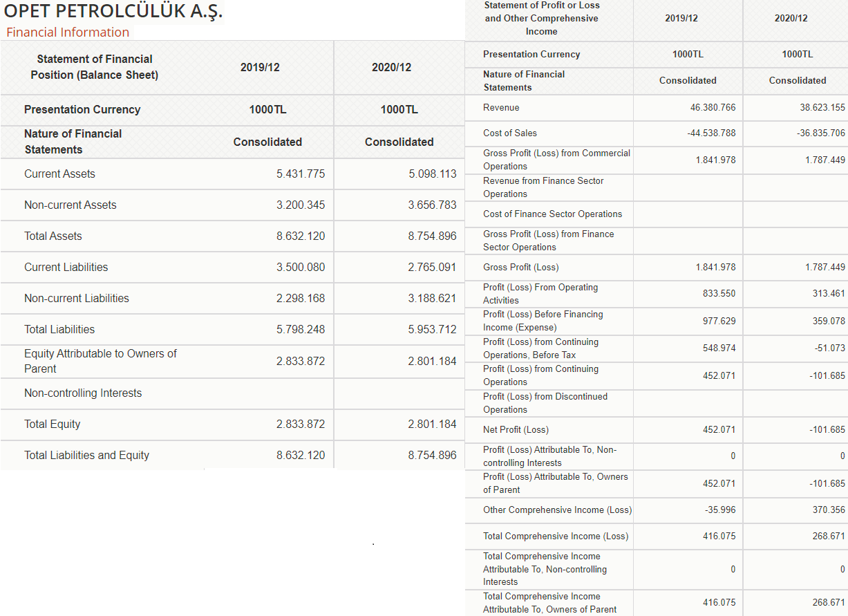848x616 pixels.
Task: Select Non-current Liabilities value 2.298.168
Action: tap(301, 298)
